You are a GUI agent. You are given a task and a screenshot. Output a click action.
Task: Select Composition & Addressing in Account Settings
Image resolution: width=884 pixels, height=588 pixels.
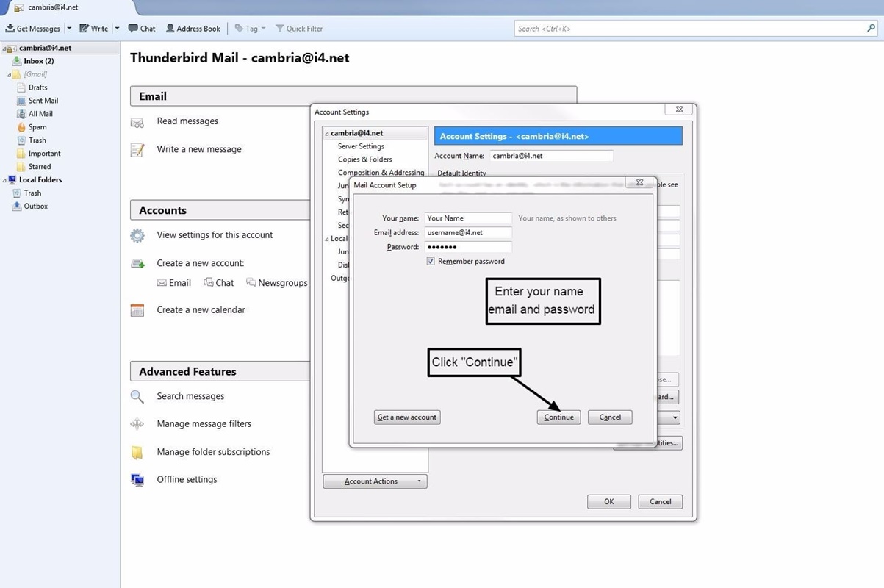tap(381, 173)
